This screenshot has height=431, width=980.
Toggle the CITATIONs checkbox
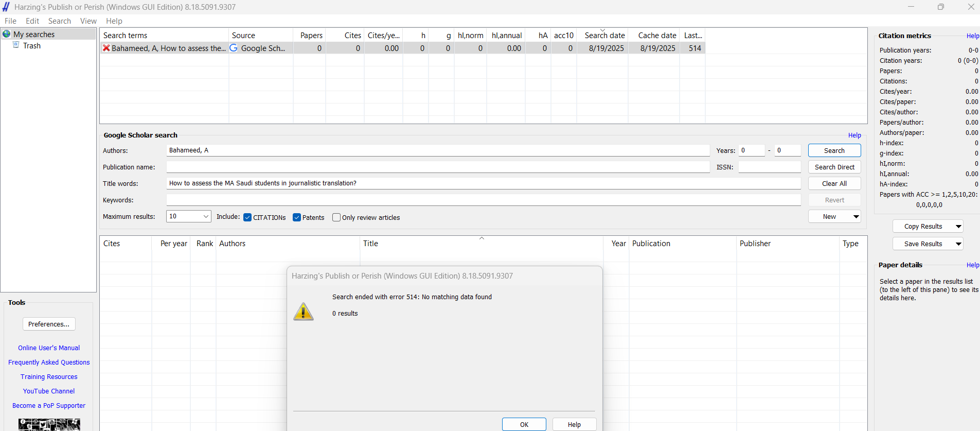[x=247, y=217]
